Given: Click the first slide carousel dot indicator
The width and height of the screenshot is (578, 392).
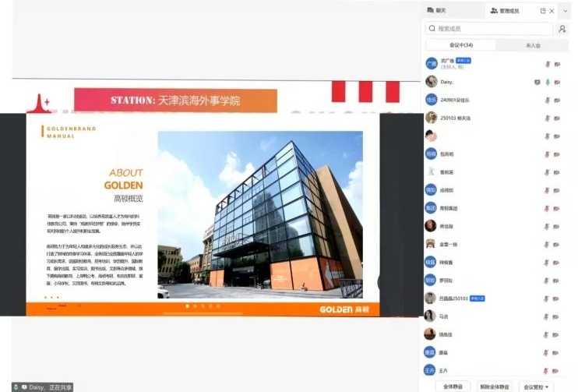Looking at the screenshot, I should [186, 306].
